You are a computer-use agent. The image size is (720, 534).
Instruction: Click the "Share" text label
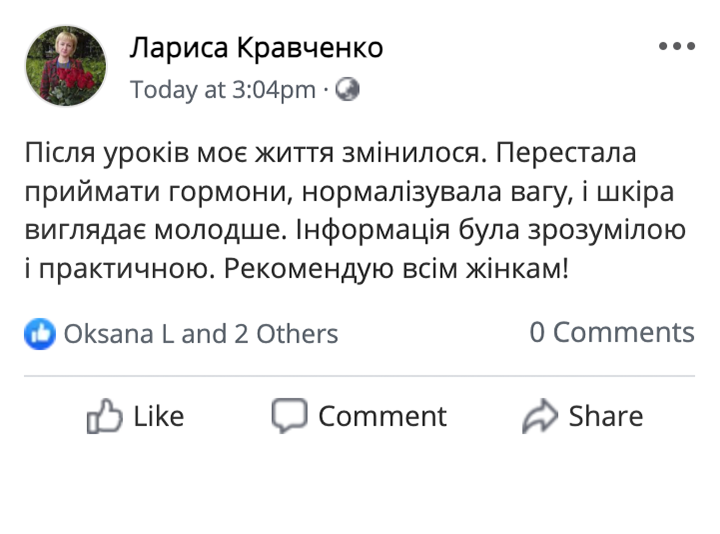(606, 416)
